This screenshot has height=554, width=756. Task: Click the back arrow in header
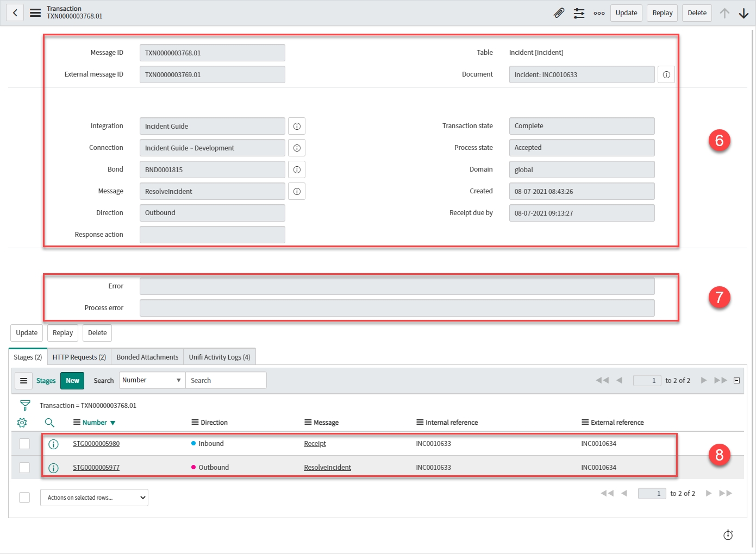pos(15,12)
